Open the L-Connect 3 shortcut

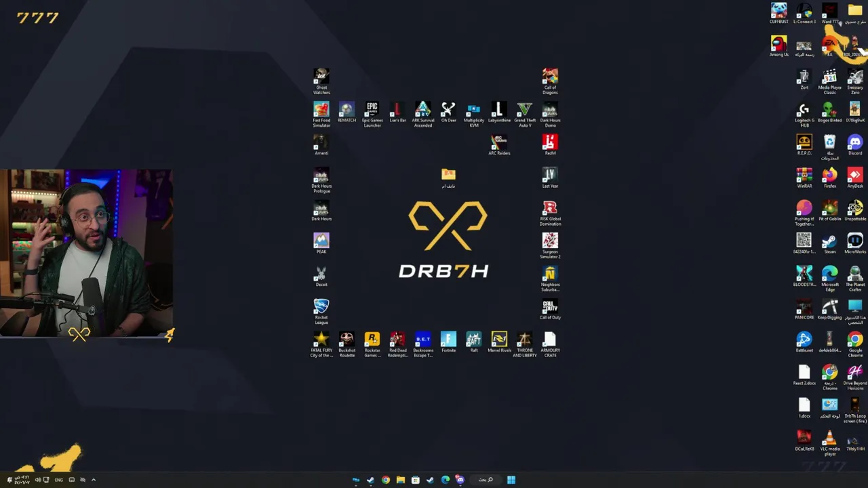pos(804,14)
